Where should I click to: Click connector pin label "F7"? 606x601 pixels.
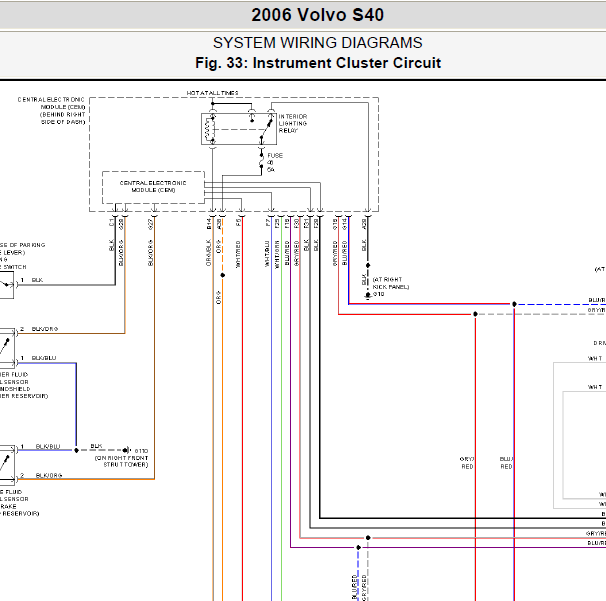(267, 222)
